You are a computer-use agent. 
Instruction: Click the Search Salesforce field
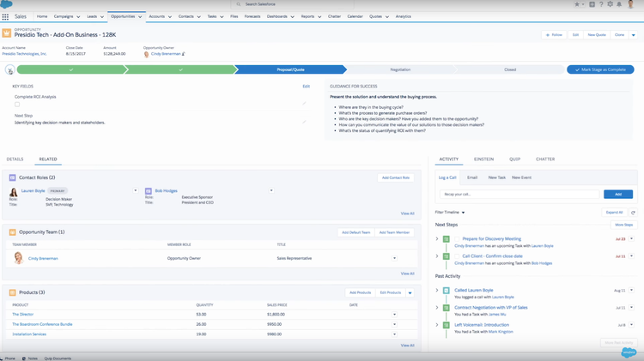click(293, 4)
